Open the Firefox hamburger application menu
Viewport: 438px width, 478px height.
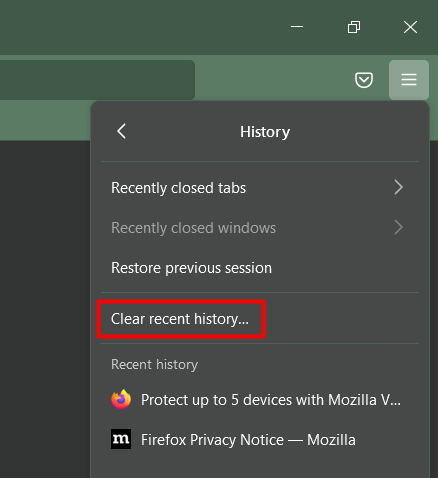(x=409, y=80)
